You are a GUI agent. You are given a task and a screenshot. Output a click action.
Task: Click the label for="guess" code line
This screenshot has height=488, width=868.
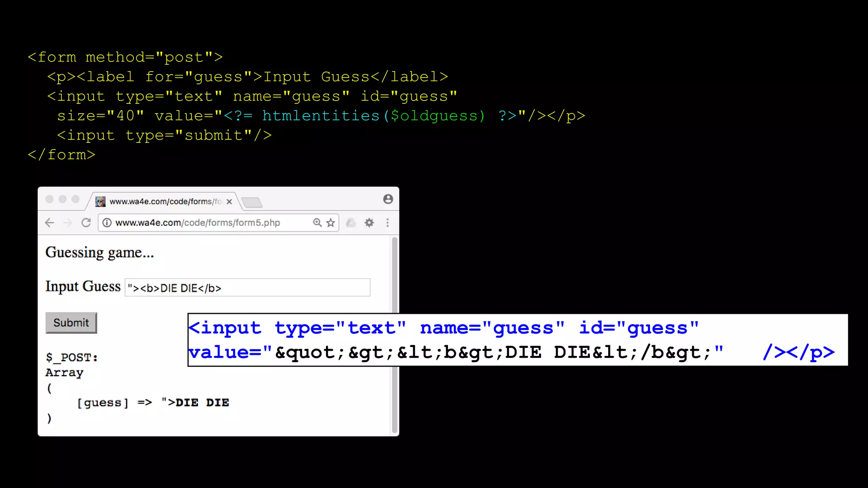pos(248,77)
